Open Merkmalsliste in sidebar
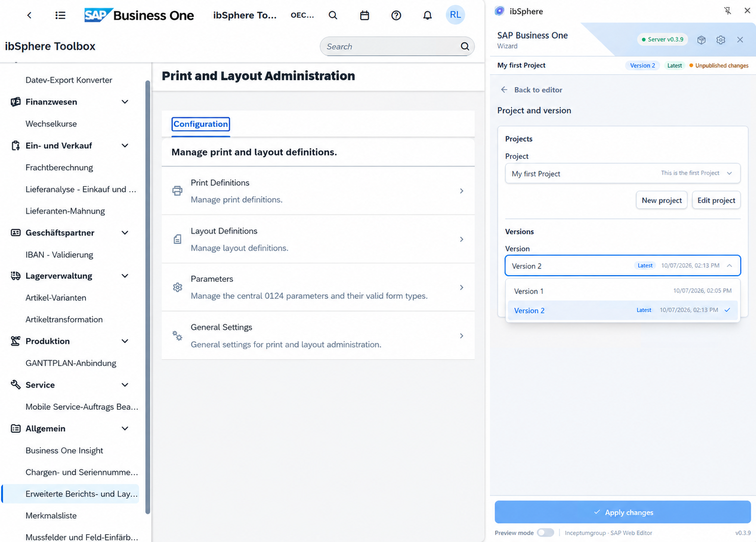The width and height of the screenshot is (756, 542). pos(51,515)
